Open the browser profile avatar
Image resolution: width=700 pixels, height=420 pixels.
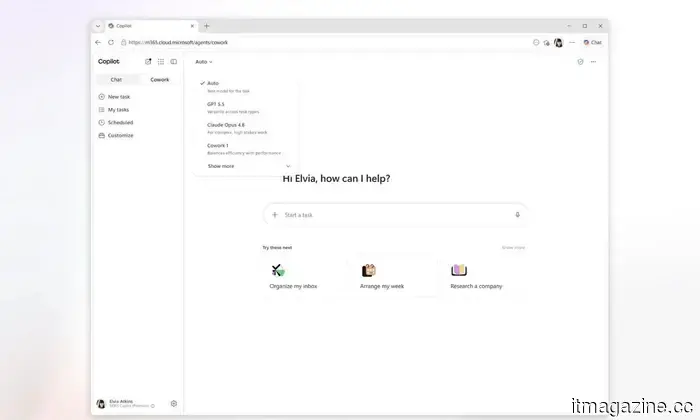[x=558, y=42]
